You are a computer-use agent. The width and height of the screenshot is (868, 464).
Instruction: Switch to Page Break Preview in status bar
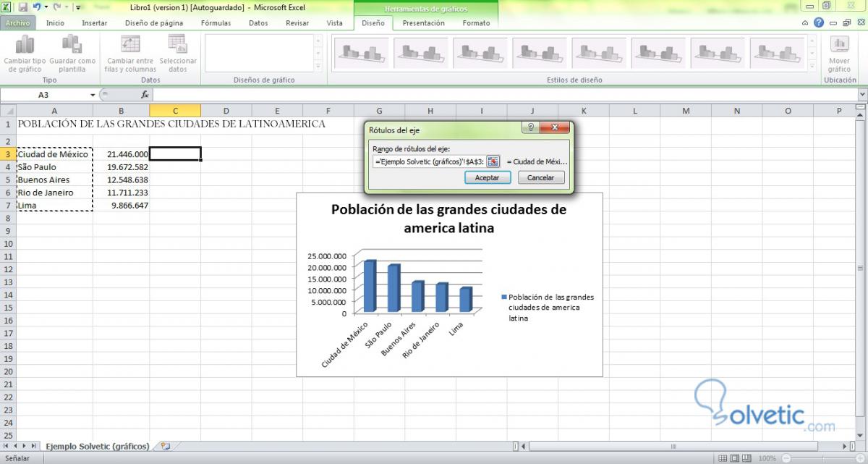747,458
